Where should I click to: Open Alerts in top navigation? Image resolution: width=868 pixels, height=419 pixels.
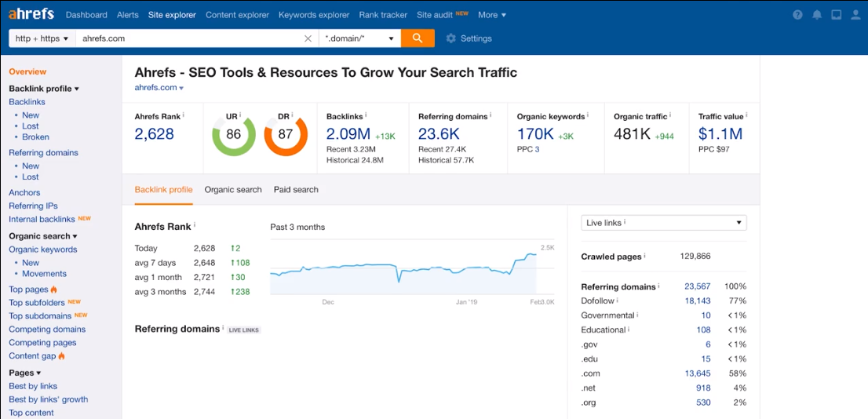click(128, 15)
